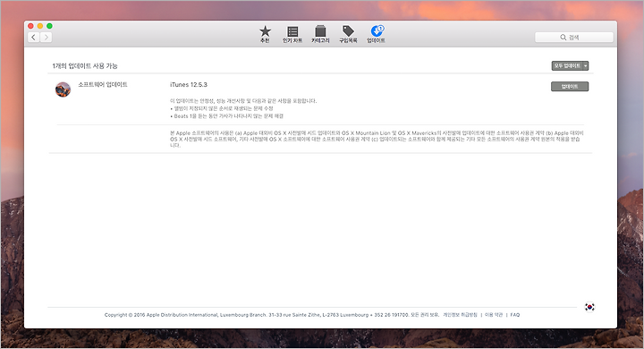
Task: Open the 추천 featured star tab
Action: 265,34
